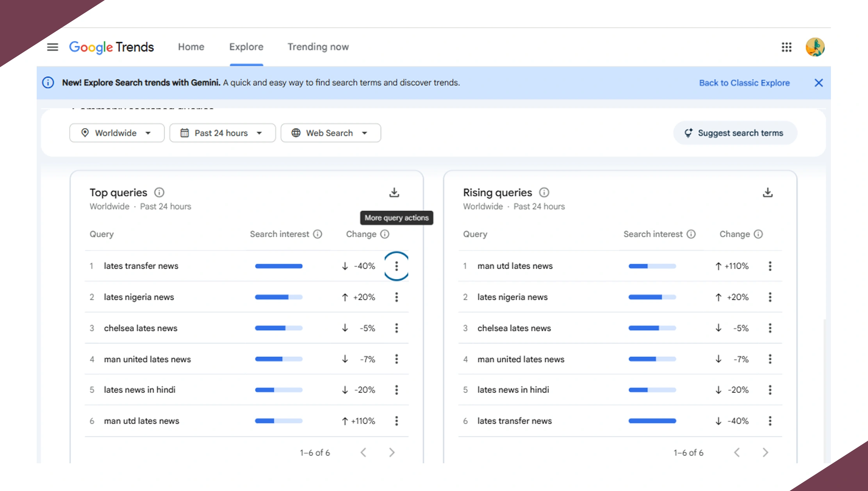Click Change info icon in Top queries
Image resolution: width=868 pixels, height=491 pixels.
click(385, 234)
